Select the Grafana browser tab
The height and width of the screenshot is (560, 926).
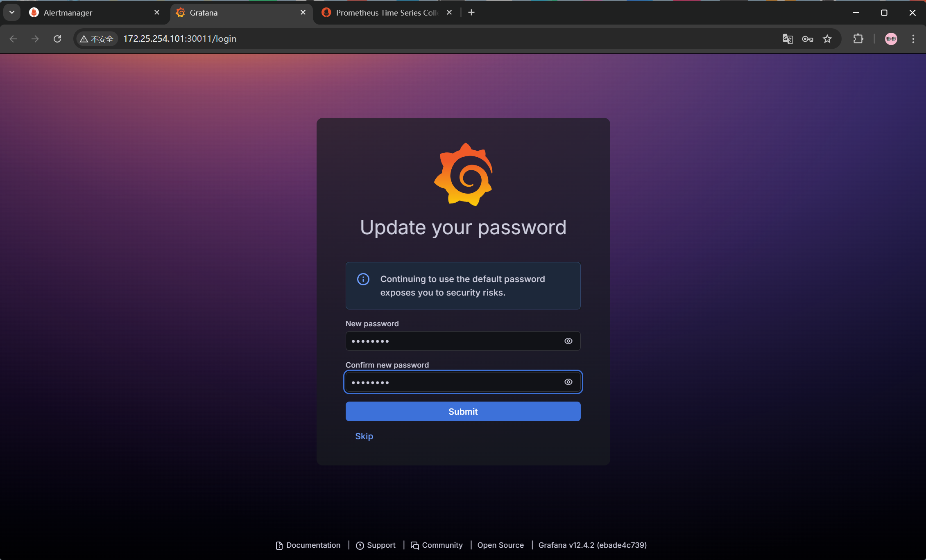pos(241,13)
